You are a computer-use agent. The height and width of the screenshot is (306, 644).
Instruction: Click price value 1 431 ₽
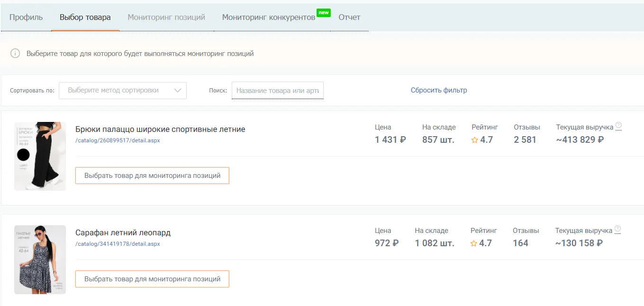[x=390, y=139]
